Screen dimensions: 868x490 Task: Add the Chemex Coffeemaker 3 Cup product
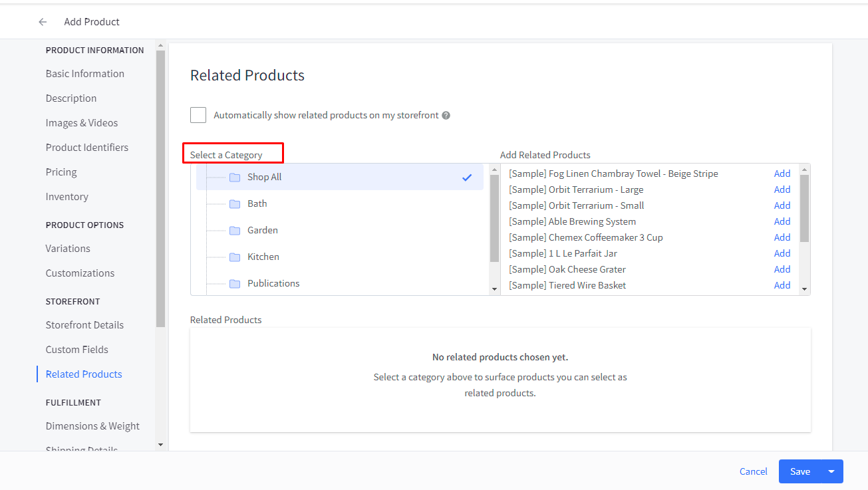(x=782, y=237)
